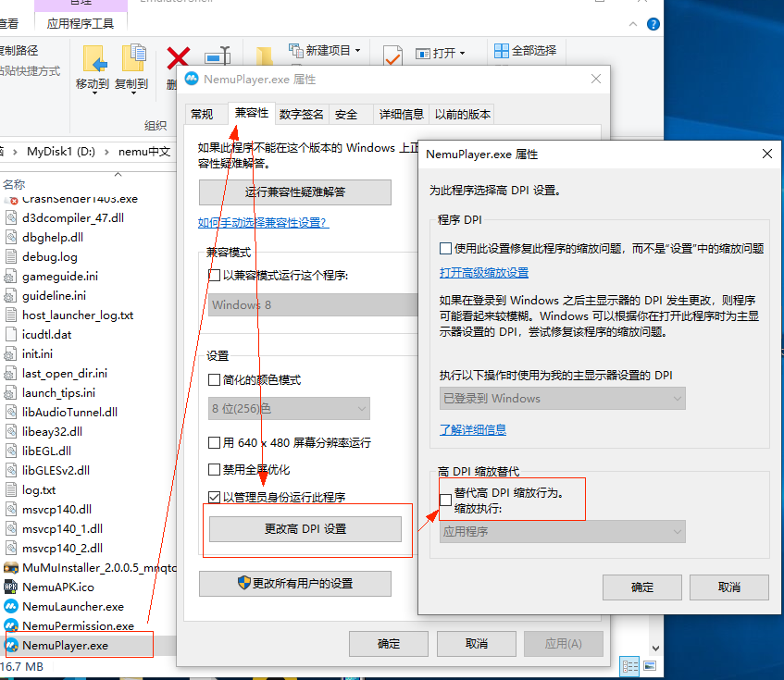Open the Windows 8 compatibility dropdown
Screen dimensions: 784x680
[313, 304]
